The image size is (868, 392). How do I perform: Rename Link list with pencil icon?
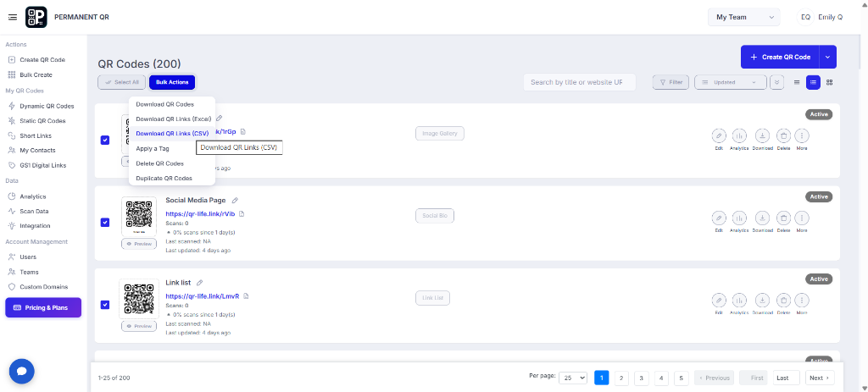[200, 283]
